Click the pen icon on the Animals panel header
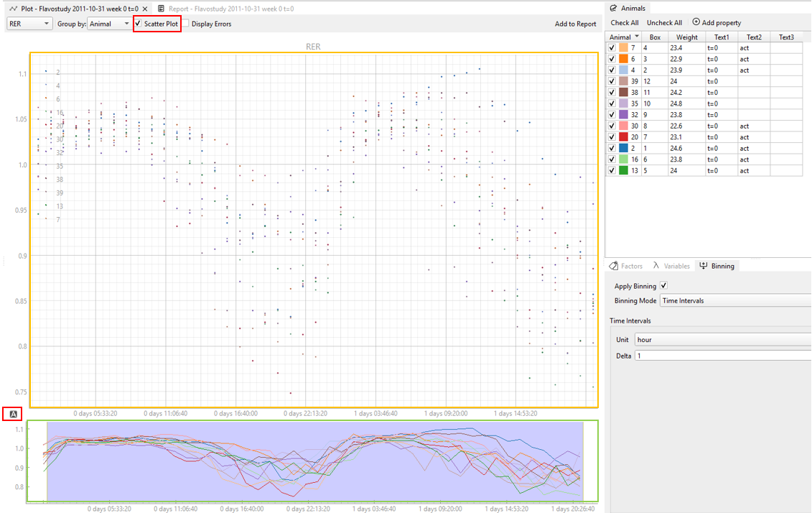 pos(612,8)
